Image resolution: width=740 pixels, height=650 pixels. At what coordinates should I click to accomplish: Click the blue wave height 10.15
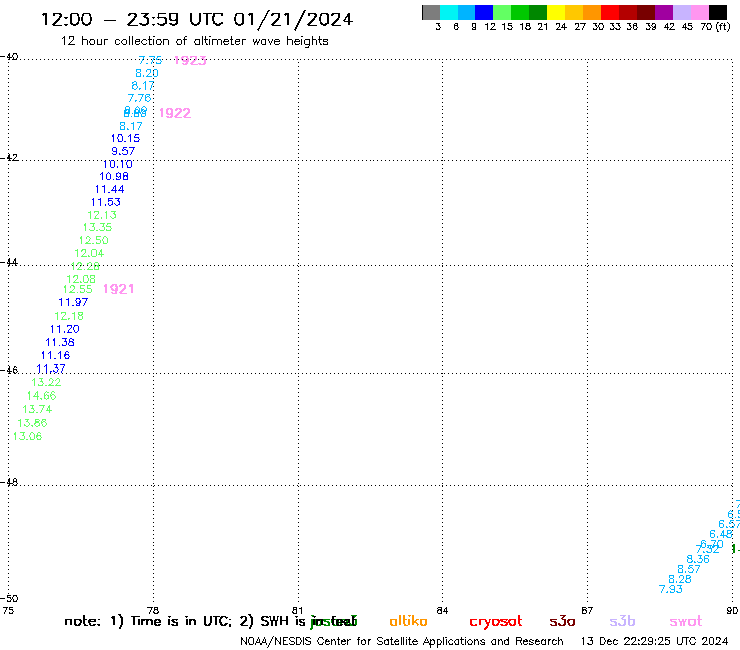(x=126, y=138)
